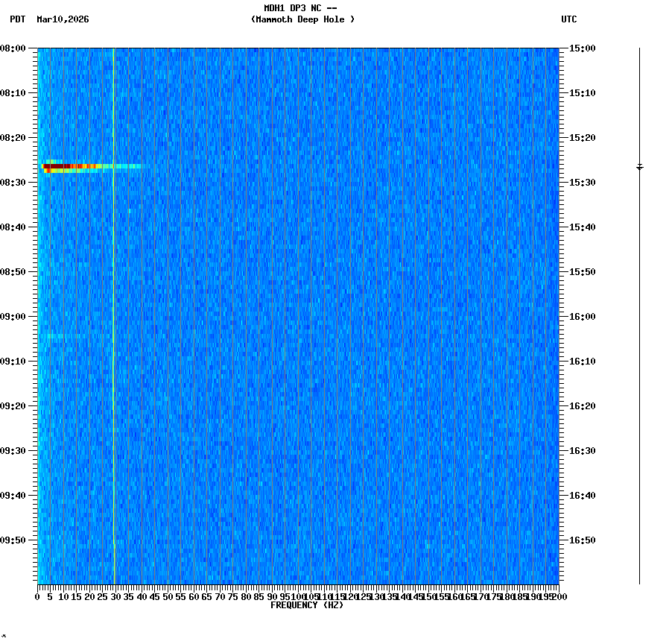672x644 pixels.
Task: Click the FREQUENCY (HZ) axis title
Action: click(x=308, y=604)
